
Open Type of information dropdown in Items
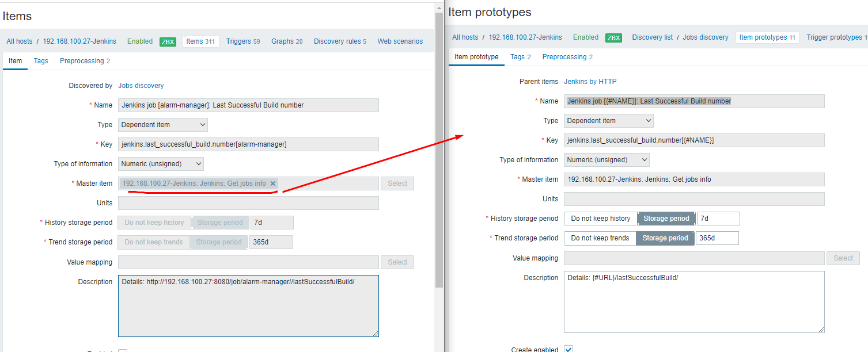[x=161, y=164]
